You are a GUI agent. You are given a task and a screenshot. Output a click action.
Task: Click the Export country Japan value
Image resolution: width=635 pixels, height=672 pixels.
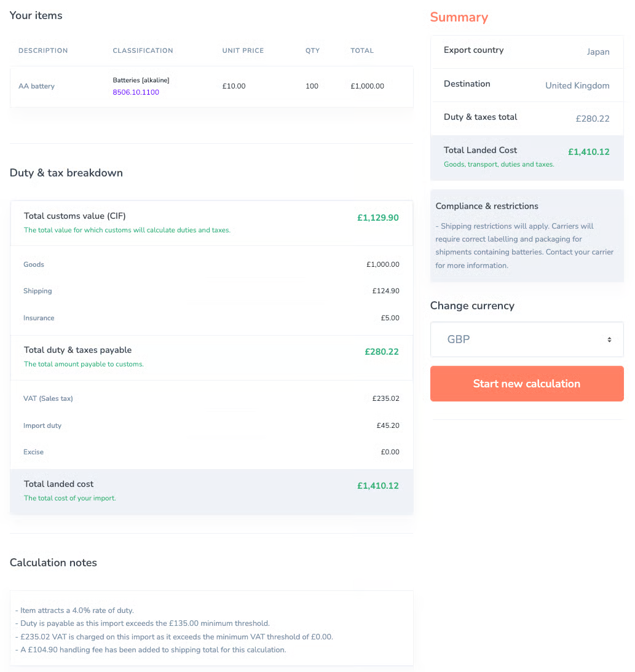pyautogui.click(x=598, y=52)
